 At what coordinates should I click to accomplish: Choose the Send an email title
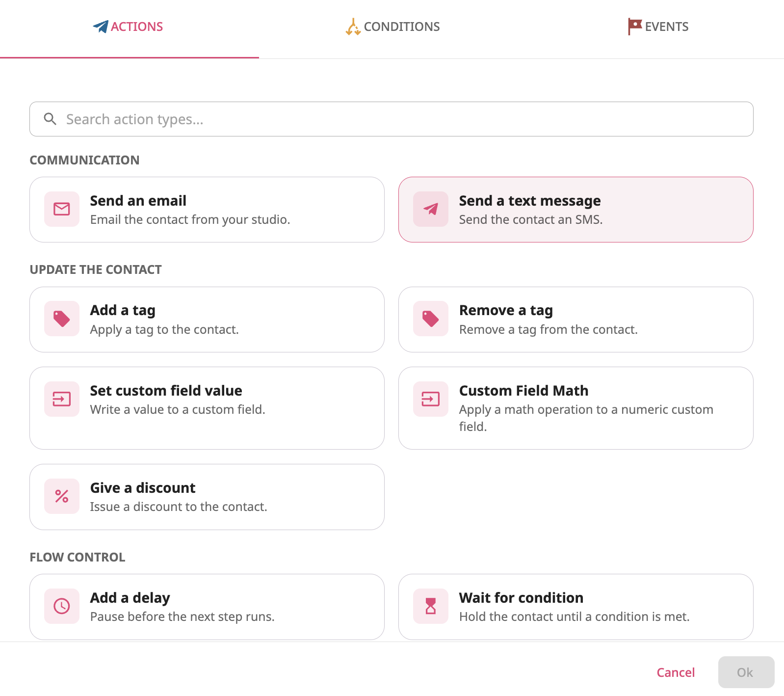(138, 201)
